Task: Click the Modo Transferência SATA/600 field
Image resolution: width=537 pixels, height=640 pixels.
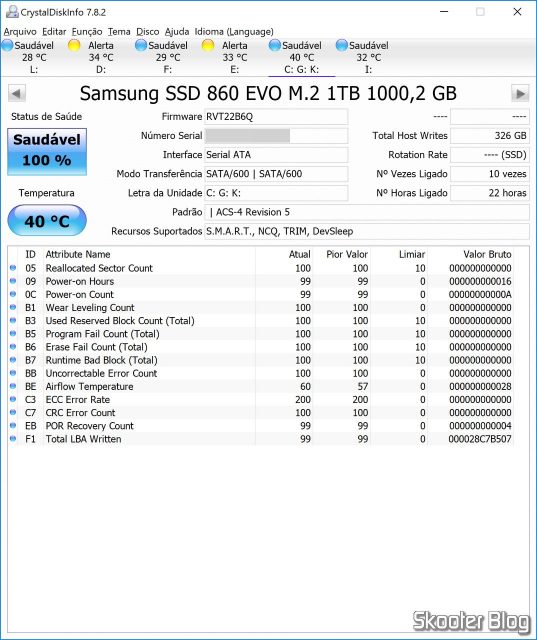Action: coord(276,174)
